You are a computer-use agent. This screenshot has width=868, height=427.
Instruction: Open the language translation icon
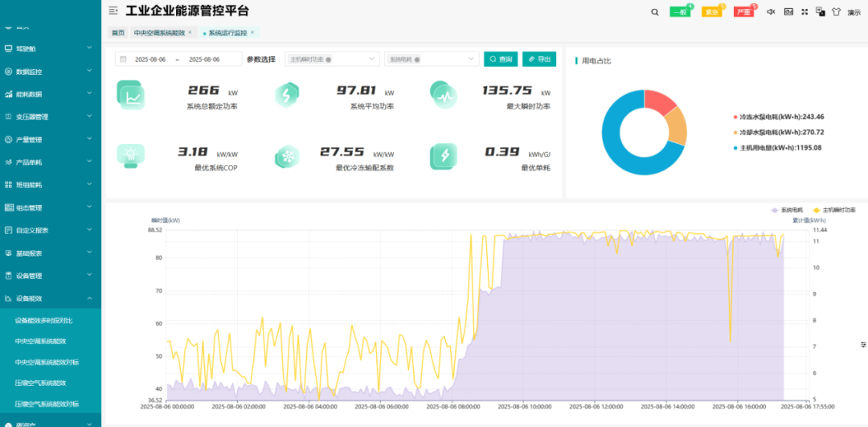click(820, 12)
